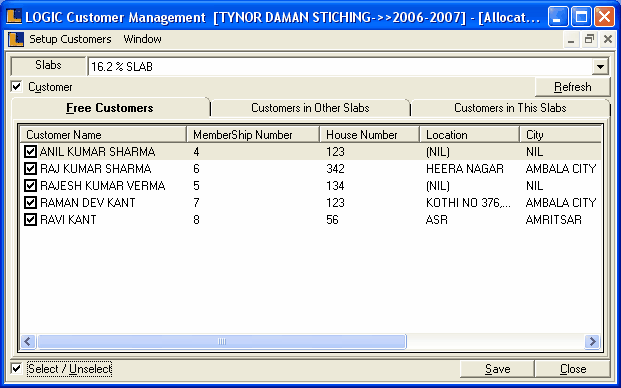
Task: Select the RAJESH KUMAR VERMA name text
Action: [103, 186]
